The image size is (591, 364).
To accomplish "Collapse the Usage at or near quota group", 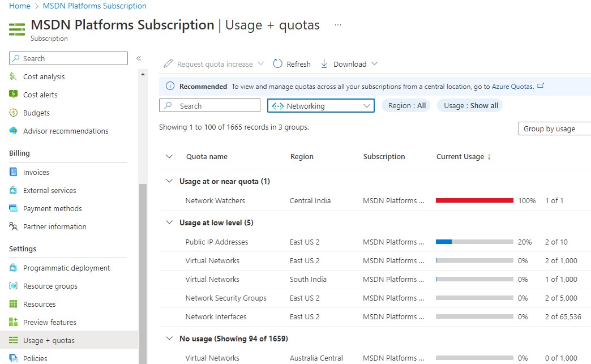I will pos(169,181).
